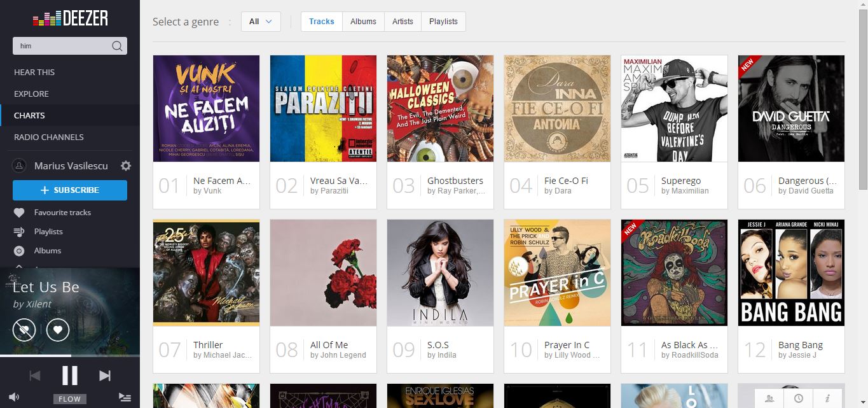
Task: Click All Of Me roses cover
Action: pos(323,272)
